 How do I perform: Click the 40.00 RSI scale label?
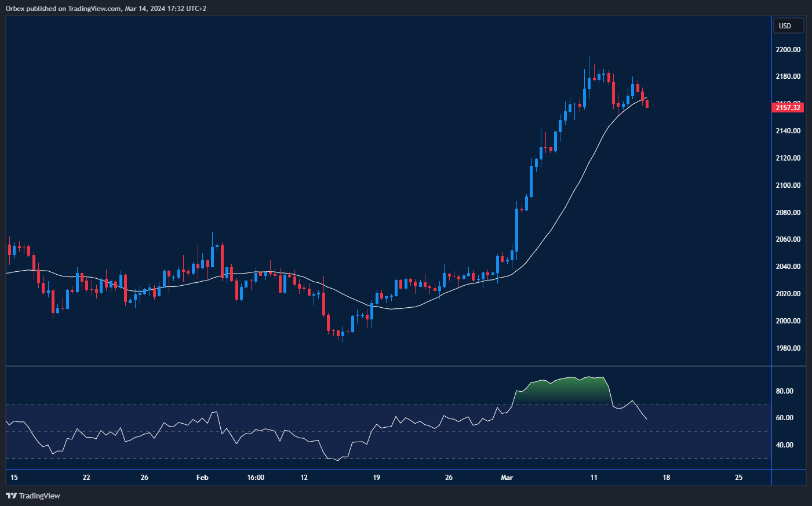(784, 445)
